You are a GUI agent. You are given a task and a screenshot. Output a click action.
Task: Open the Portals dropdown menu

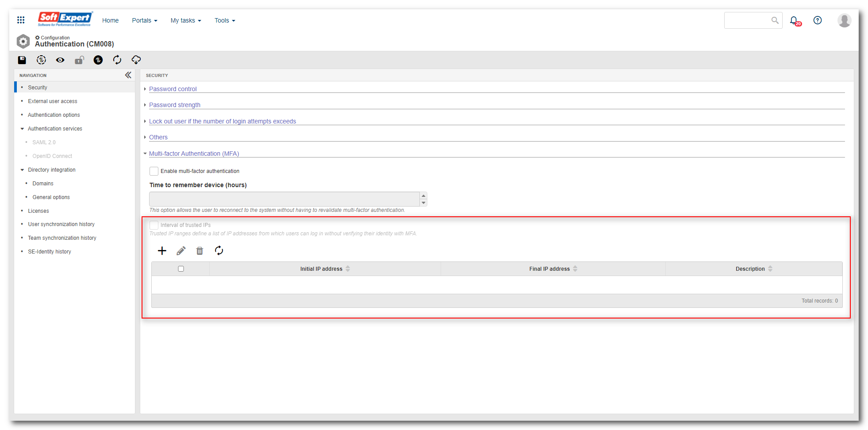tap(145, 20)
